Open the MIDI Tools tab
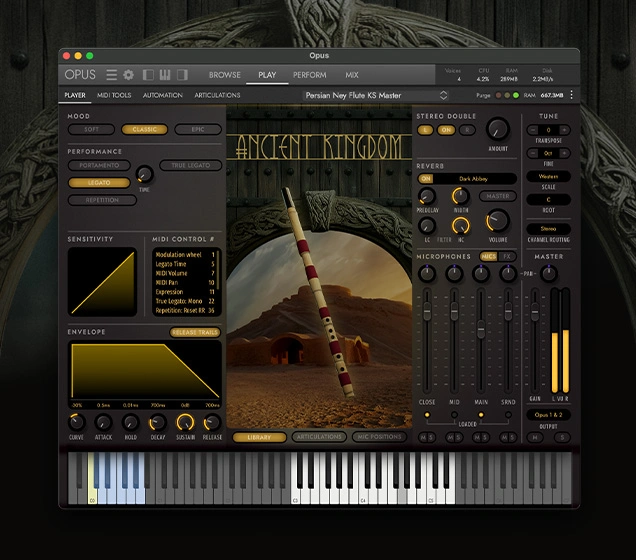This screenshot has height=560, width=636. (x=114, y=95)
